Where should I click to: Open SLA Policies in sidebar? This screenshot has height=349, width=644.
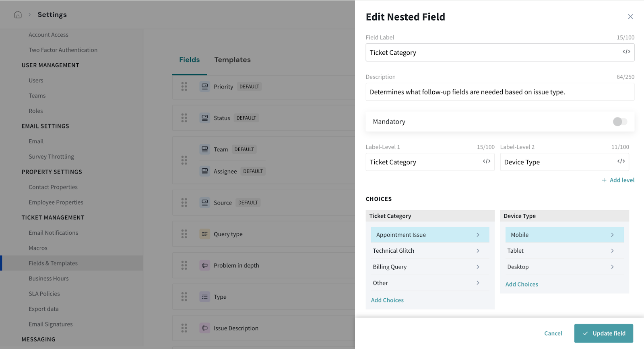[x=44, y=294]
